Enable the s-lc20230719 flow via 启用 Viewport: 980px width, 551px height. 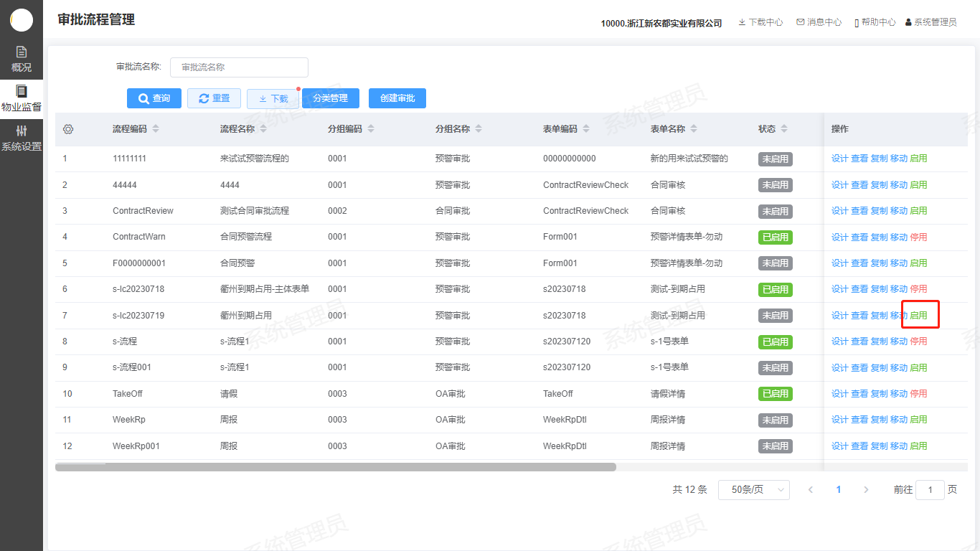click(x=918, y=316)
